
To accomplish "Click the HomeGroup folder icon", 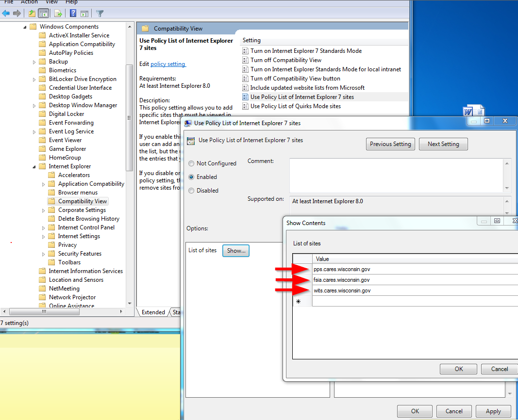I will (x=42, y=158).
